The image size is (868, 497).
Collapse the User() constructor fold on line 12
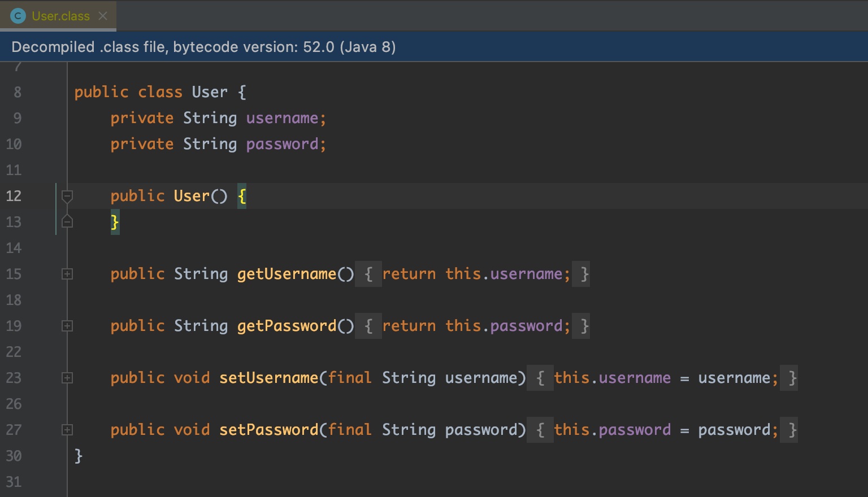coord(67,196)
